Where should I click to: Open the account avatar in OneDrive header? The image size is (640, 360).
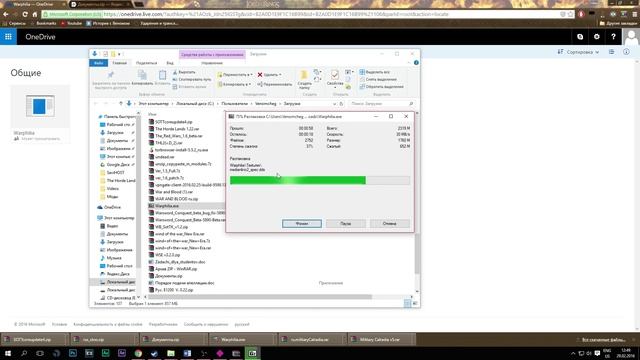(x=631, y=37)
